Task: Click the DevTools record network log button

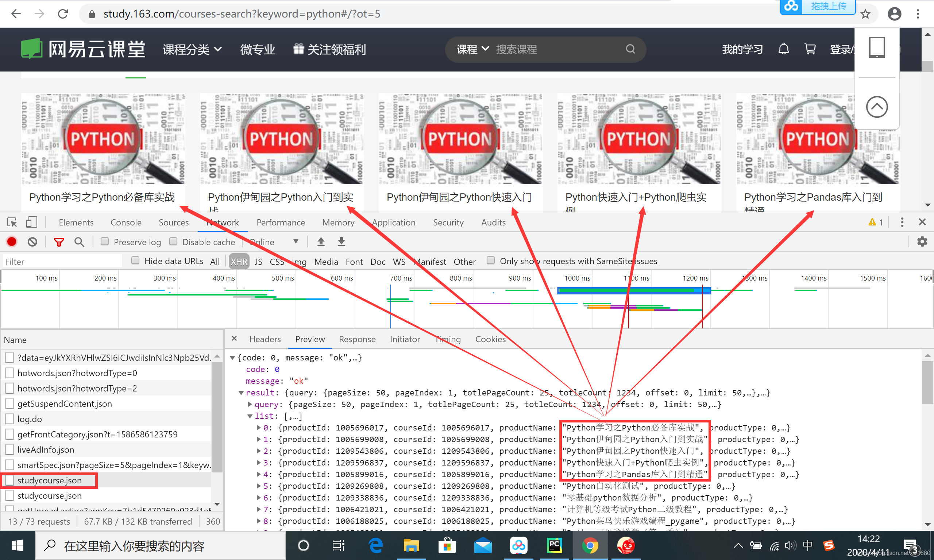Action: click(12, 242)
